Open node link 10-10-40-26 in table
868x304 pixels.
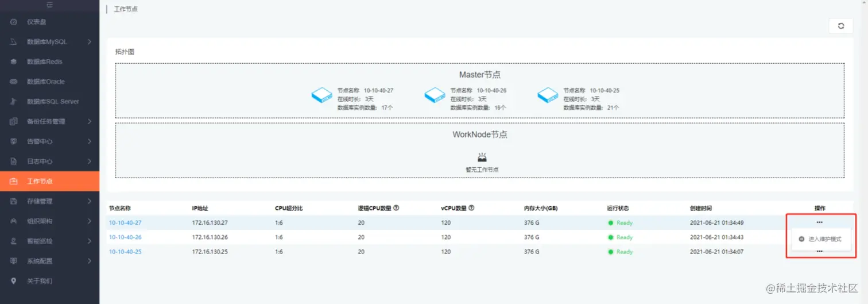click(125, 237)
